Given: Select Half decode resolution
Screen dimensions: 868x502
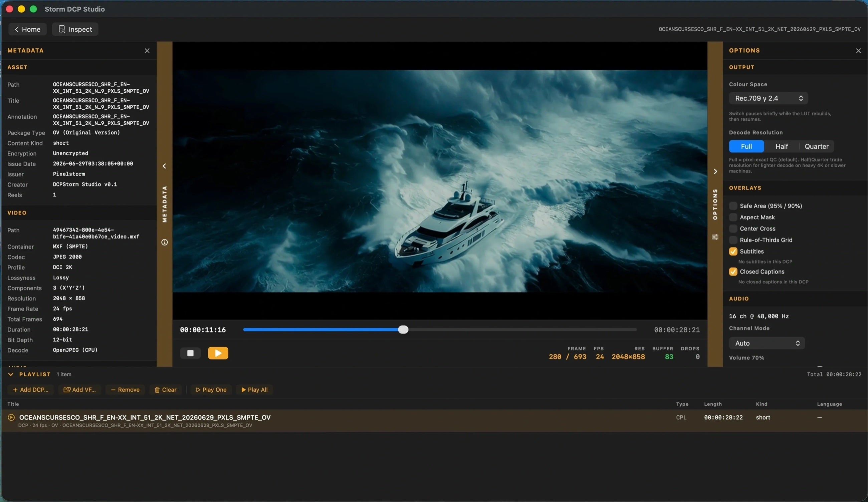Looking at the screenshot, I should (x=782, y=146).
